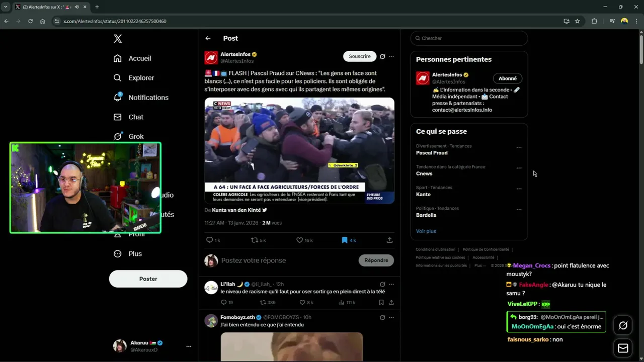Open Cnews trend
The height and width of the screenshot is (362, 644).
[424, 173]
